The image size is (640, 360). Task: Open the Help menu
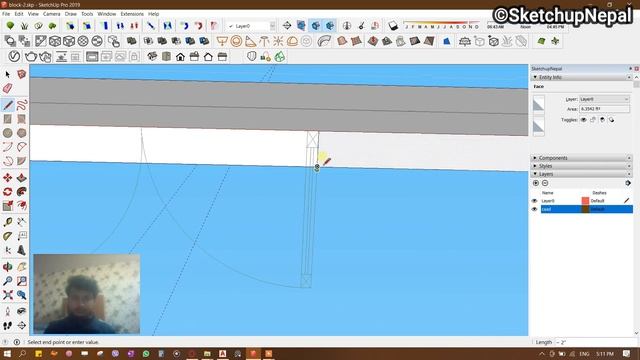click(153, 13)
